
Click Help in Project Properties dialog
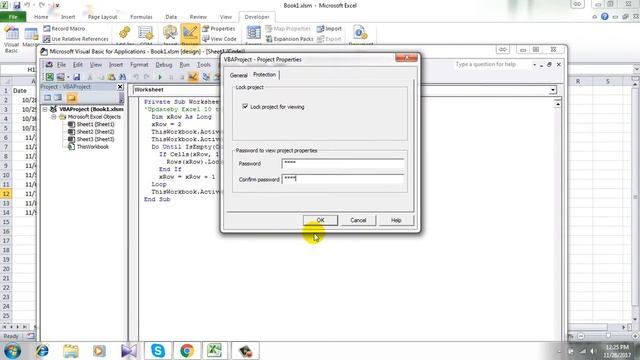point(396,220)
